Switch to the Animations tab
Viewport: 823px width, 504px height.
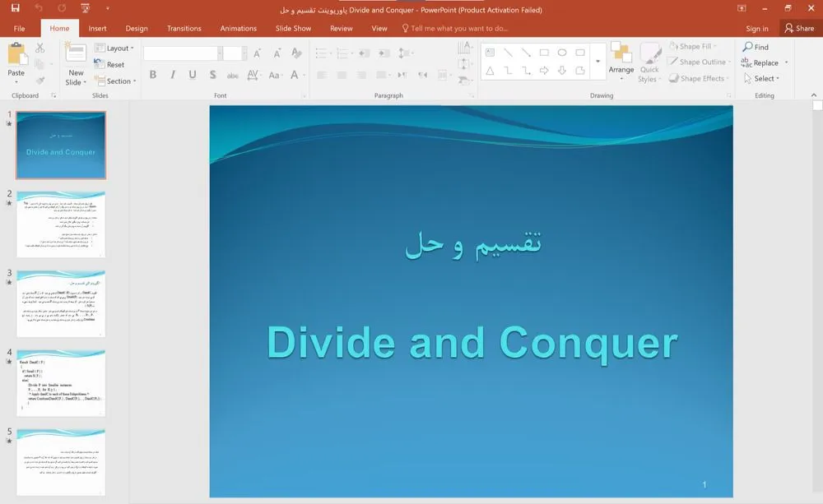coord(238,27)
